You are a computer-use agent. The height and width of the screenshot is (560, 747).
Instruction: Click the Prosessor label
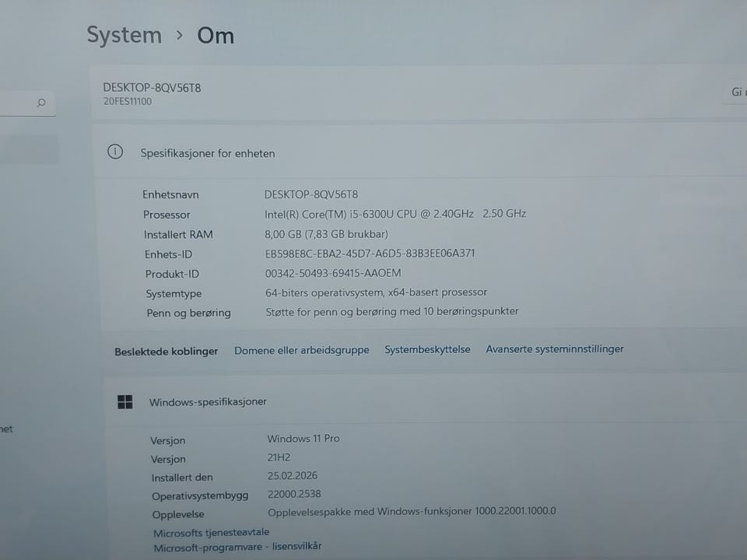tap(167, 215)
